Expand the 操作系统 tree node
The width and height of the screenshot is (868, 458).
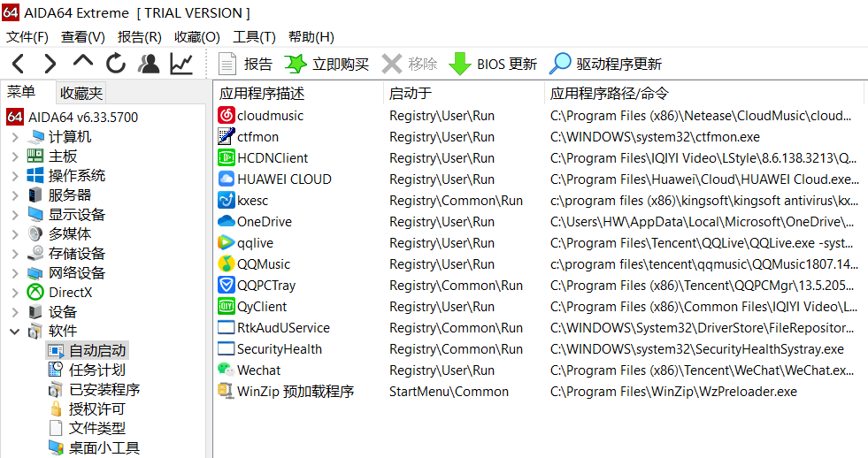click(15, 176)
